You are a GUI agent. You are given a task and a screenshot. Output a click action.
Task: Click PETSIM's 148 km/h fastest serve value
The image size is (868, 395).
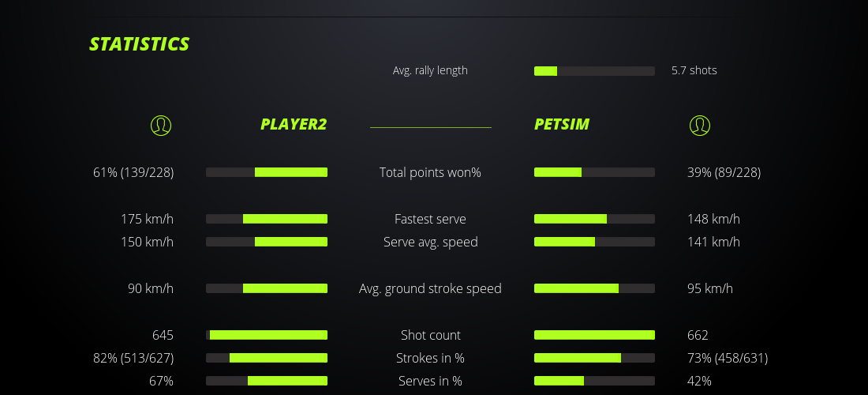714,219
